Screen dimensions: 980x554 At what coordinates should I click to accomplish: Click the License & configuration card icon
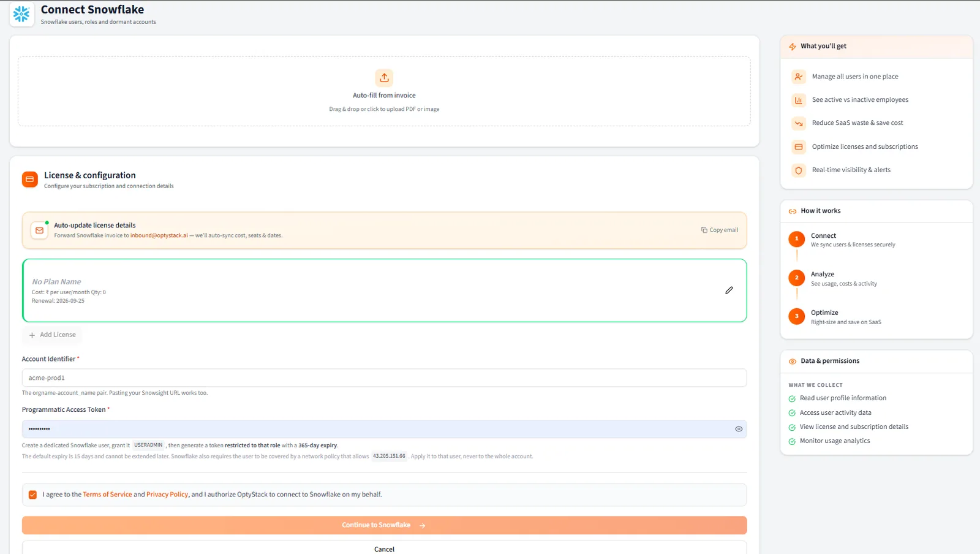pyautogui.click(x=29, y=180)
